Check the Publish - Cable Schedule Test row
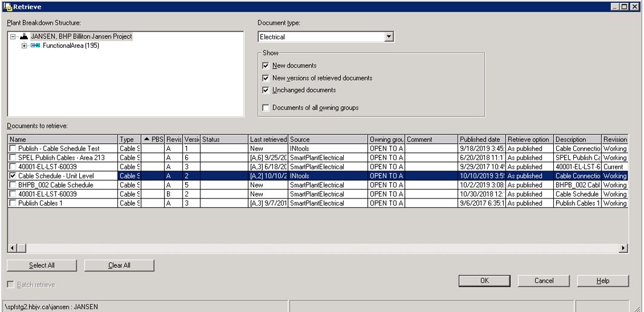Viewport: 644px width, 312px height. (13, 149)
